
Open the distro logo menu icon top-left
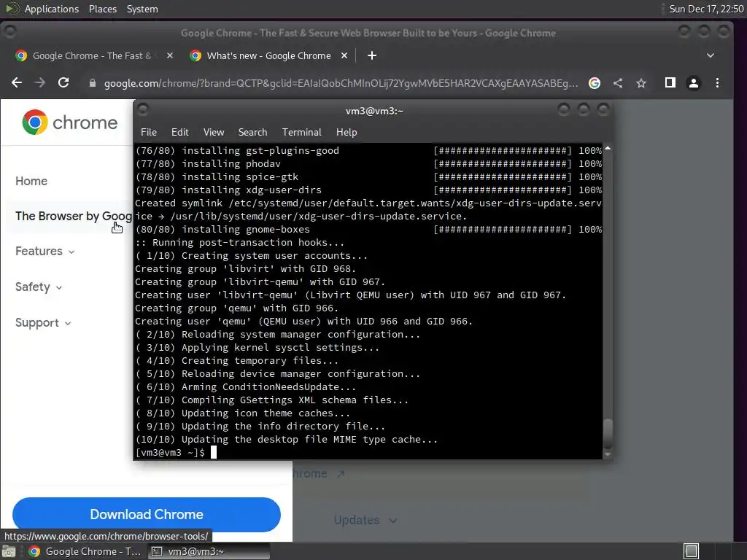click(x=12, y=9)
